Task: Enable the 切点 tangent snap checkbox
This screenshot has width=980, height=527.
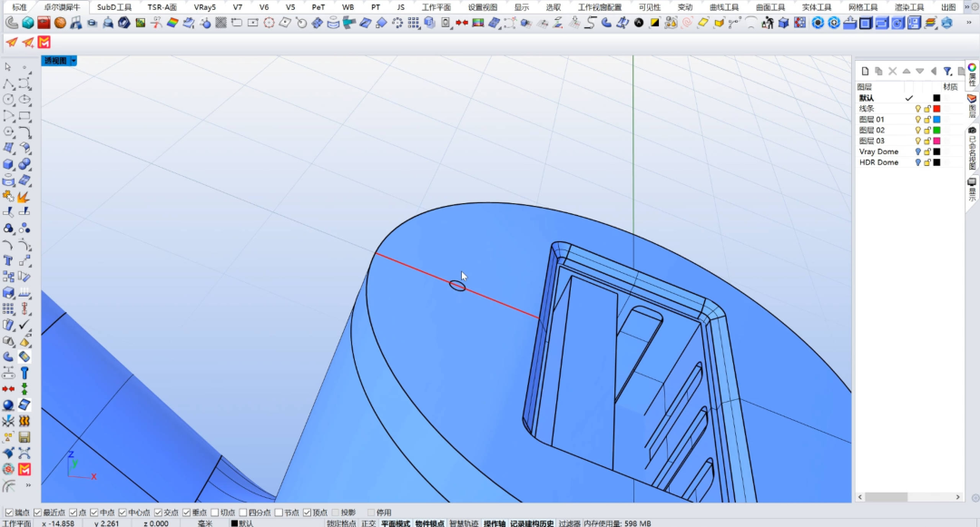Action: coord(214,512)
